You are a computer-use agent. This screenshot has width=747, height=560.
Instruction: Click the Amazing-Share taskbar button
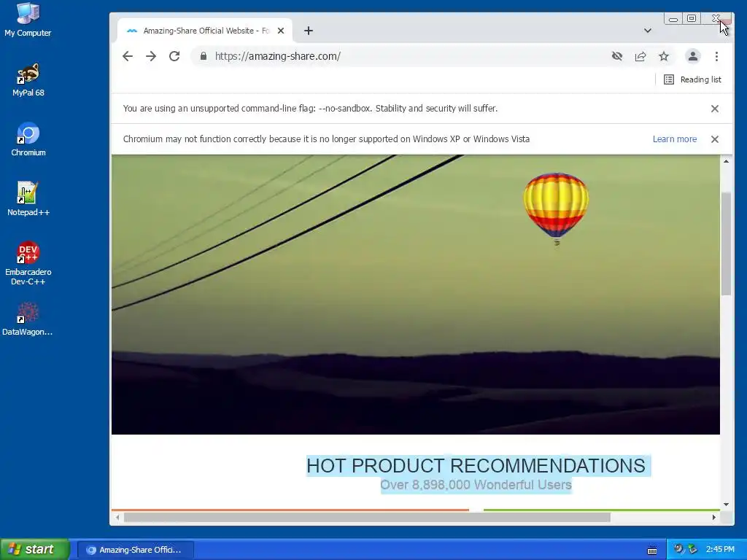click(135, 550)
